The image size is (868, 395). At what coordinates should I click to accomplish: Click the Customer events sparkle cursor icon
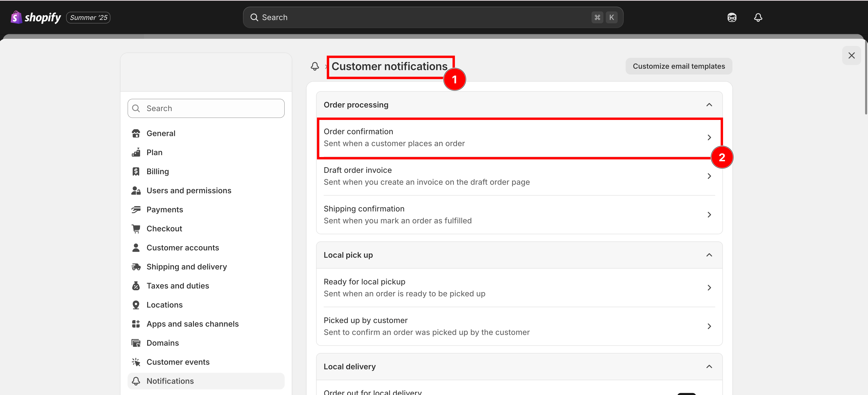(x=136, y=362)
